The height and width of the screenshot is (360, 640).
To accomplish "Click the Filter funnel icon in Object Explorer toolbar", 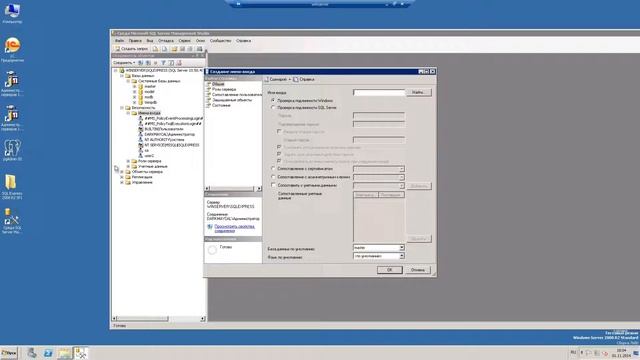I will [163, 63].
